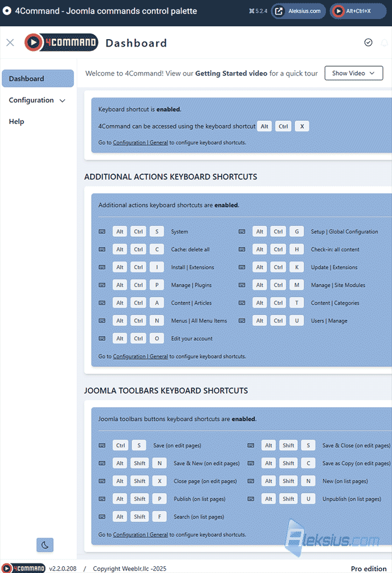Click keyboard icon beside Unpublish (on list pages)
This screenshot has width=392, height=573.
(x=251, y=499)
